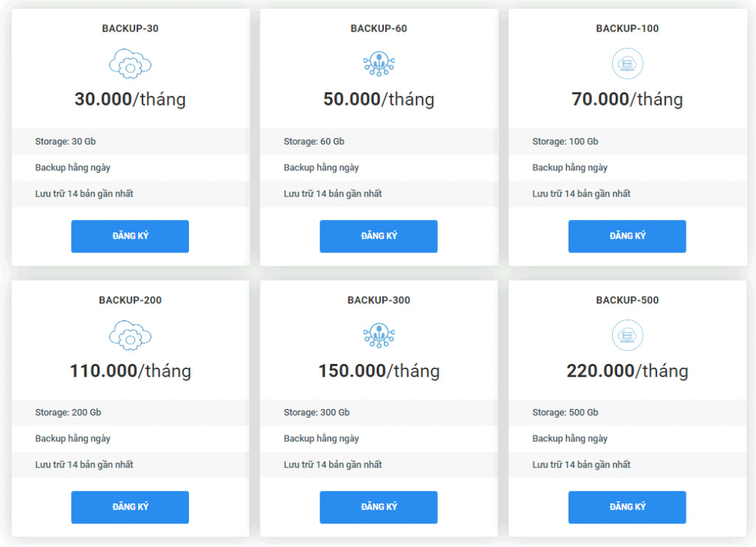The width and height of the screenshot is (756, 547).
Task: Select the BACKUP-300 plan heading
Action: coord(379,300)
